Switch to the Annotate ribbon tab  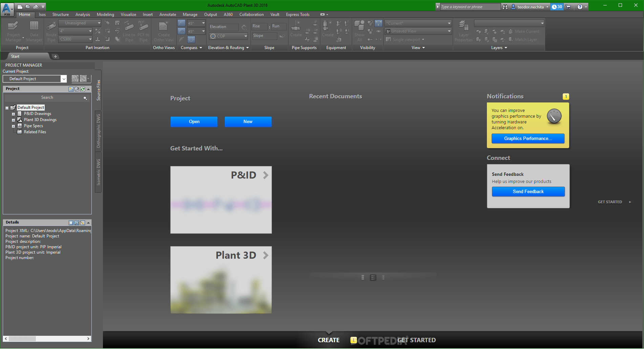tap(168, 15)
